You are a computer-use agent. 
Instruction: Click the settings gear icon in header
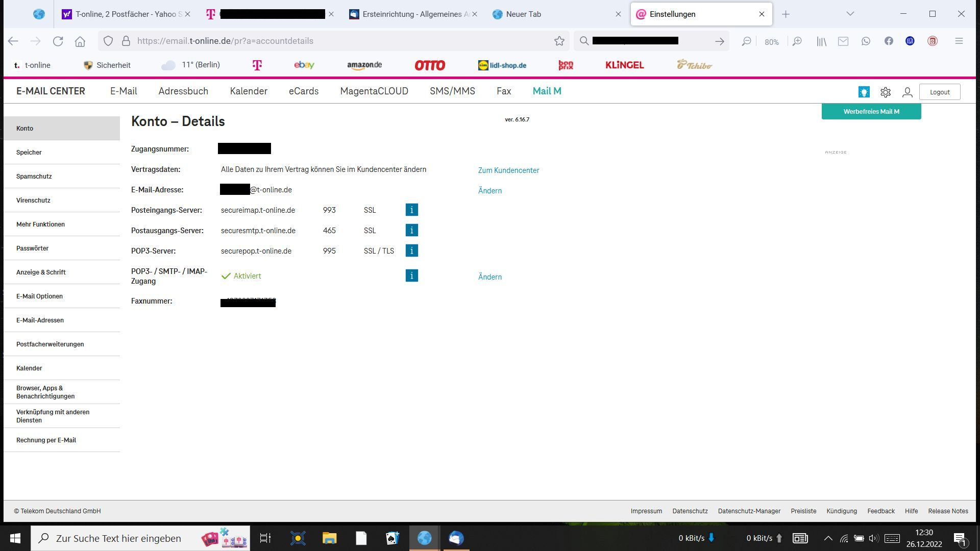886,92
